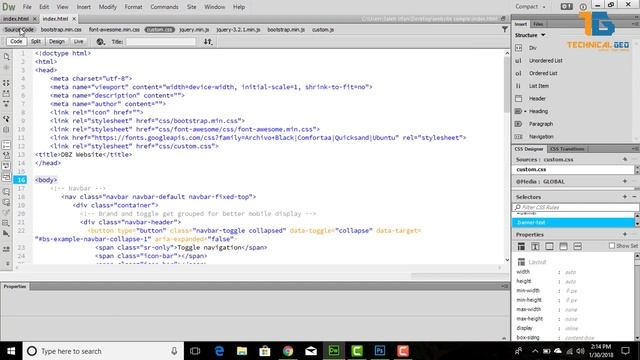Open the bottom Properties panel options menu
Screen dimensions: 640x360
505,286
